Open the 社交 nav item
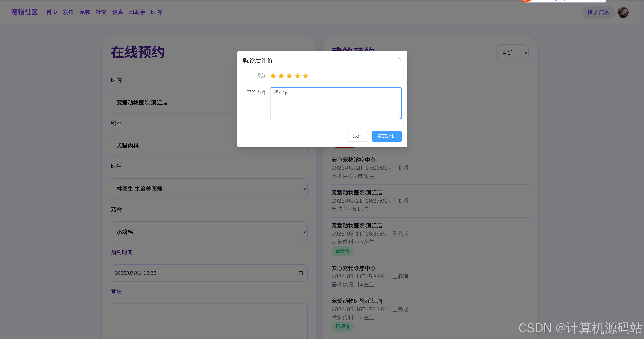Screen dimensions: 644x339 (101, 12)
